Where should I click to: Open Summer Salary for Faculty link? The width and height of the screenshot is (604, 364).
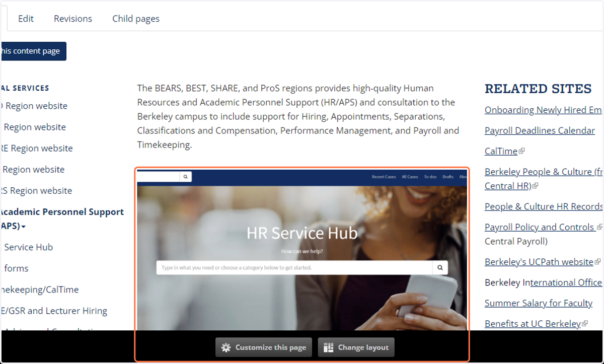[x=539, y=303]
